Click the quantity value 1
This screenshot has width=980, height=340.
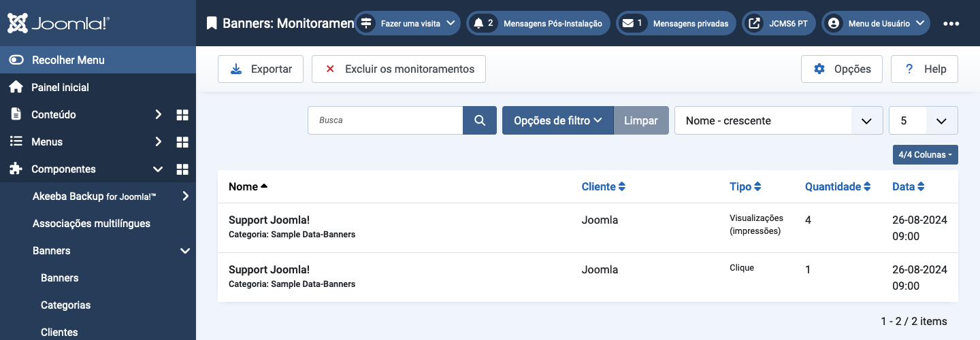point(808,269)
